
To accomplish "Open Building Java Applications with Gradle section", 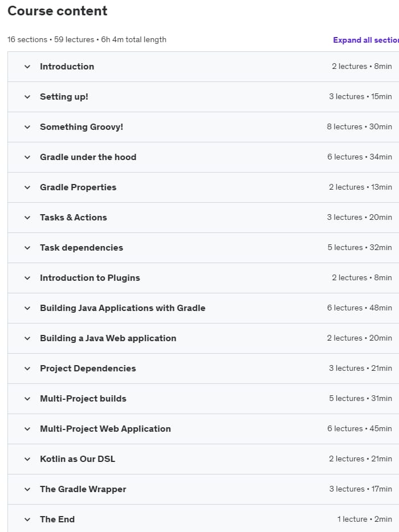I will pyautogui.click(x=203, y=308).
